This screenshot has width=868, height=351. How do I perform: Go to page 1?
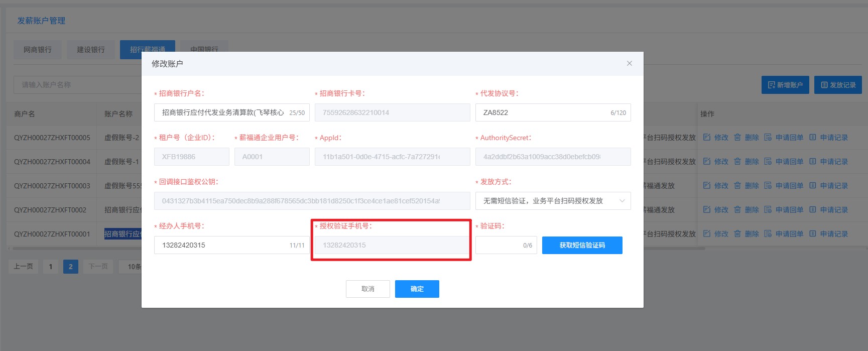coord(51,267)
